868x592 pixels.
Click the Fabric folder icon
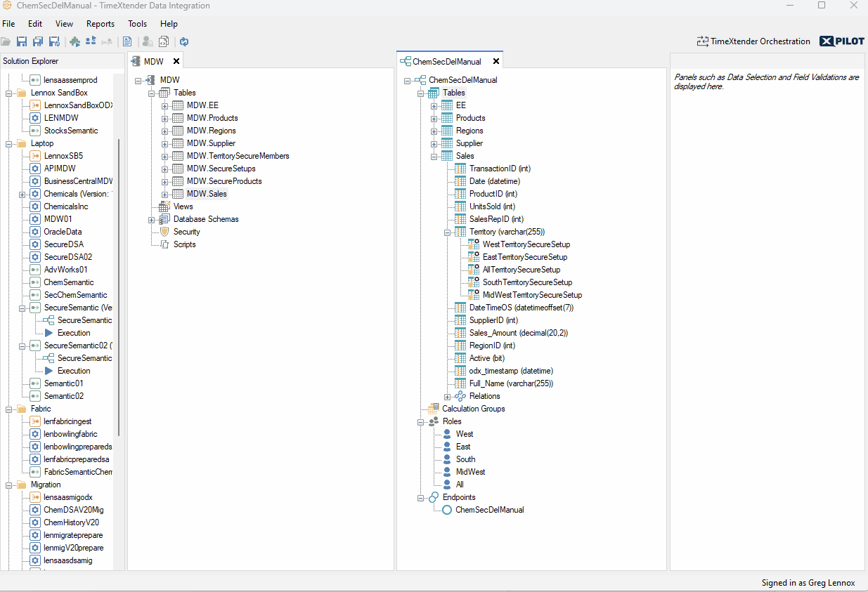[x=22, y=409]
